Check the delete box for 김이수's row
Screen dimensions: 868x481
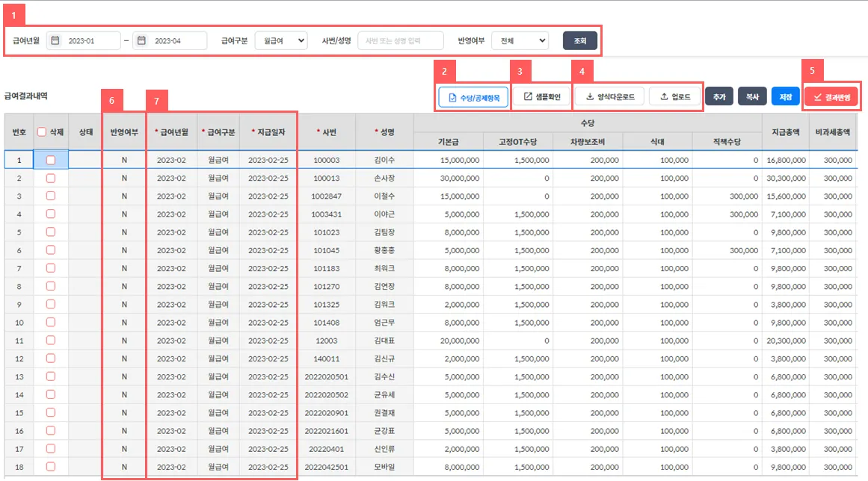coord(51,160)
